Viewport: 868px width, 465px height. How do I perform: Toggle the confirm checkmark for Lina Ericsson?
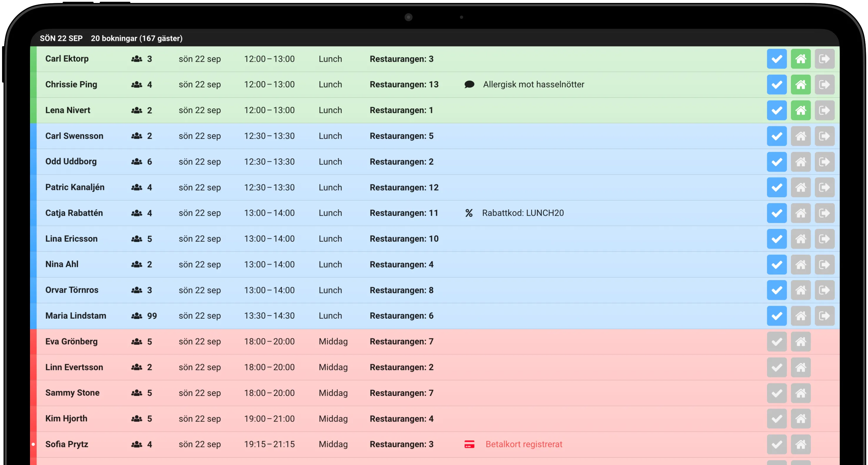(x=777, y=239)
